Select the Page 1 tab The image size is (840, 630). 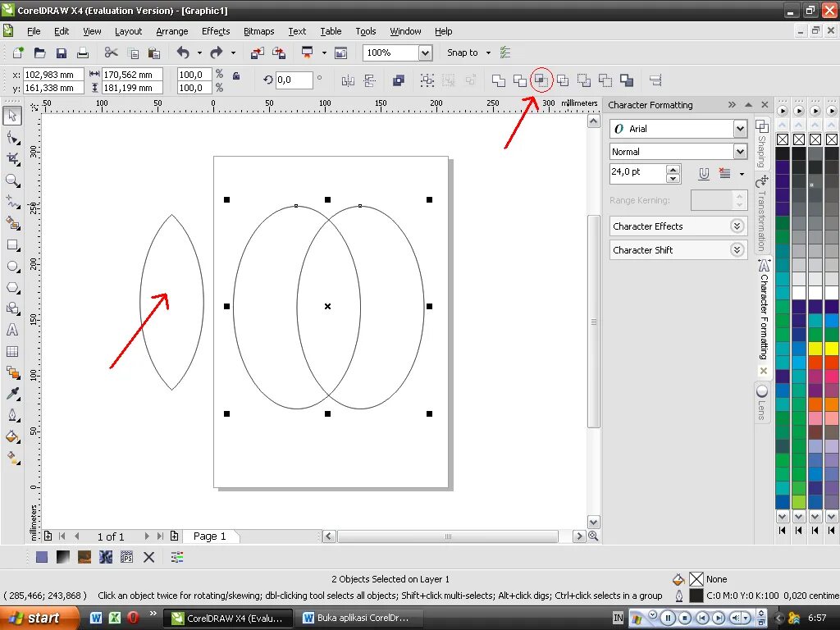point(209,536)
